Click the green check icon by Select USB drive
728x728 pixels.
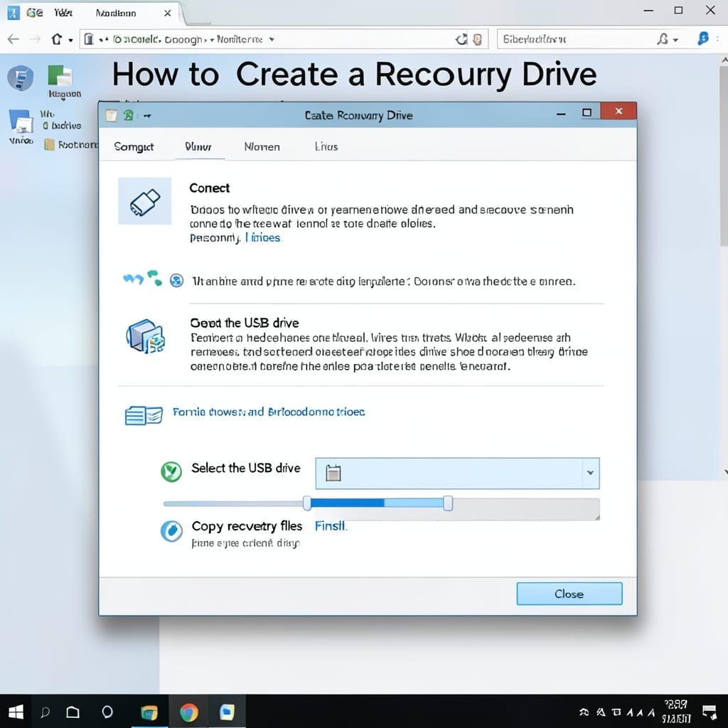(x=171, y=472)
